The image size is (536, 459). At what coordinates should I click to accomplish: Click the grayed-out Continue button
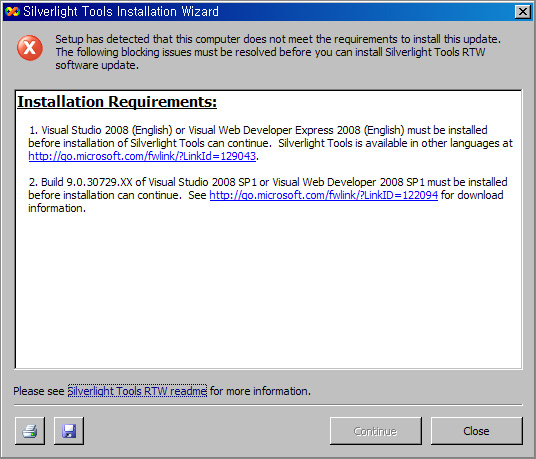pyautogui.click(x=376, y=431)
